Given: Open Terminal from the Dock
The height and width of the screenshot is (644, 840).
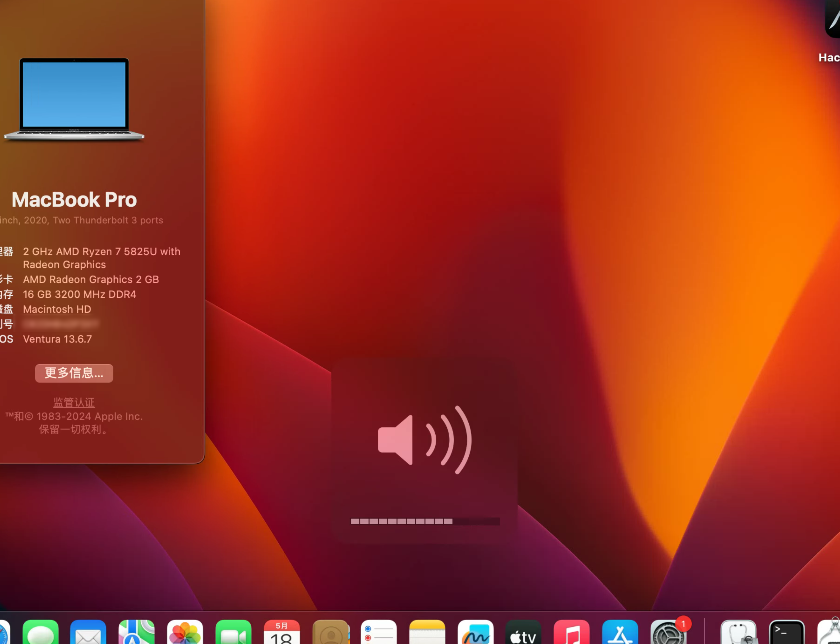Looking at the screenshot, I should tap(787, 632).
